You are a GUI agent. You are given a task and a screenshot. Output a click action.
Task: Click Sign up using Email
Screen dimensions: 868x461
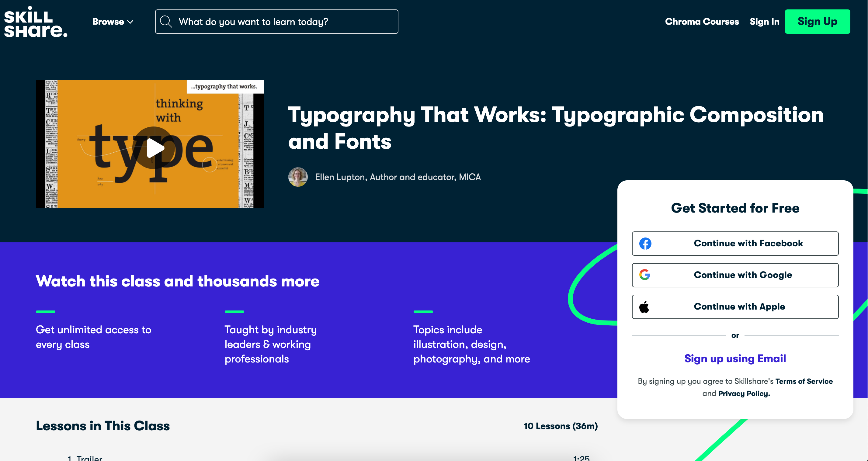(735, 359)
